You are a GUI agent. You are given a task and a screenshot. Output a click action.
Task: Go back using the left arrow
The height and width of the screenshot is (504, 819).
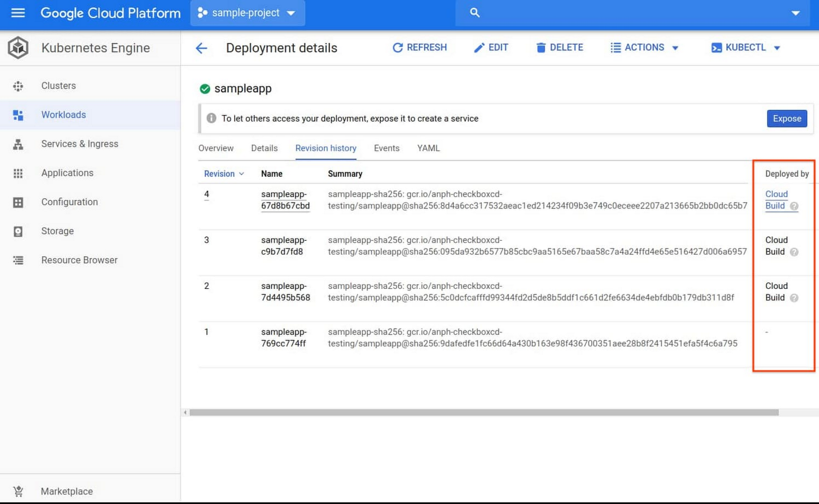(201, 48)
